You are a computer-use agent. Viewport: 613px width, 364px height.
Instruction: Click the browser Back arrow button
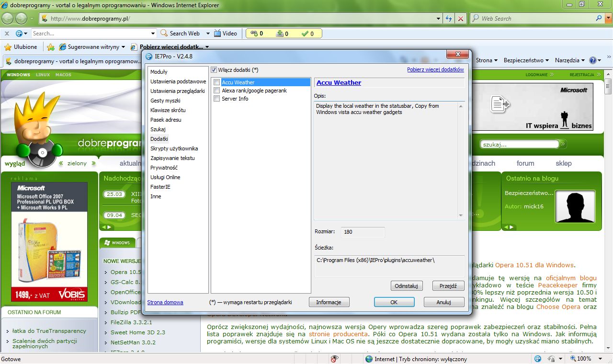8,18
